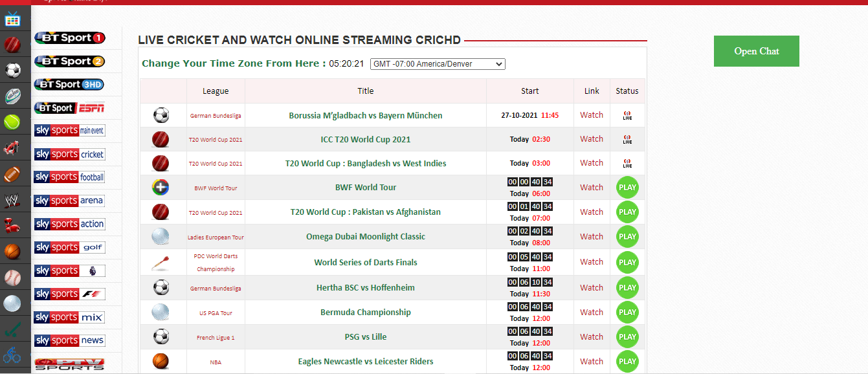The width and height of the screenshot is (868, 374).
Task: Open Sky Sports Mix channel
Action: [x=69, y=317]
